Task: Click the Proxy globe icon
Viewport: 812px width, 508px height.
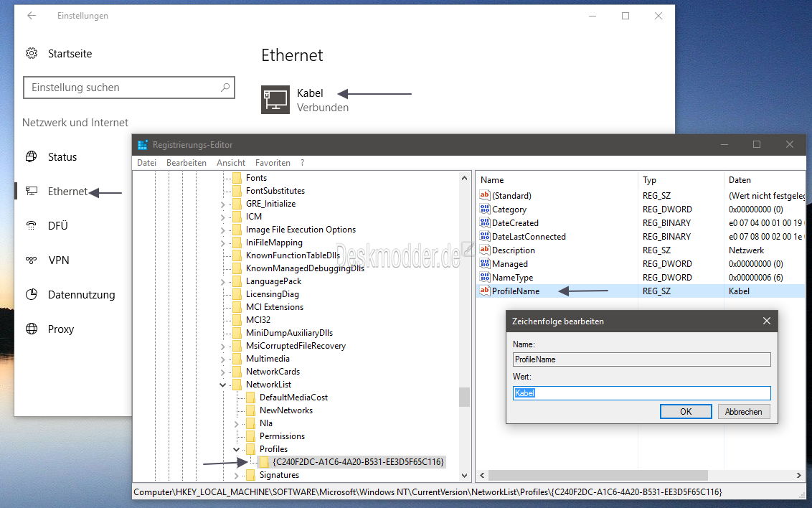Action: click(32, 329)
